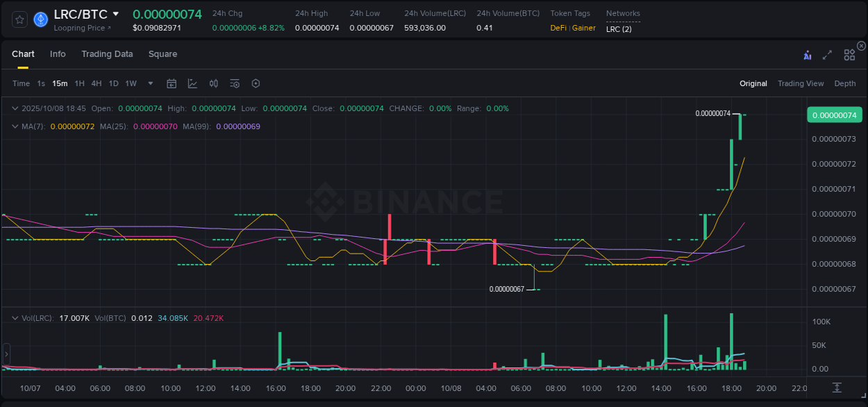Collapse the Vol(LRC) volume panel
868x407 pixels.
15,317
